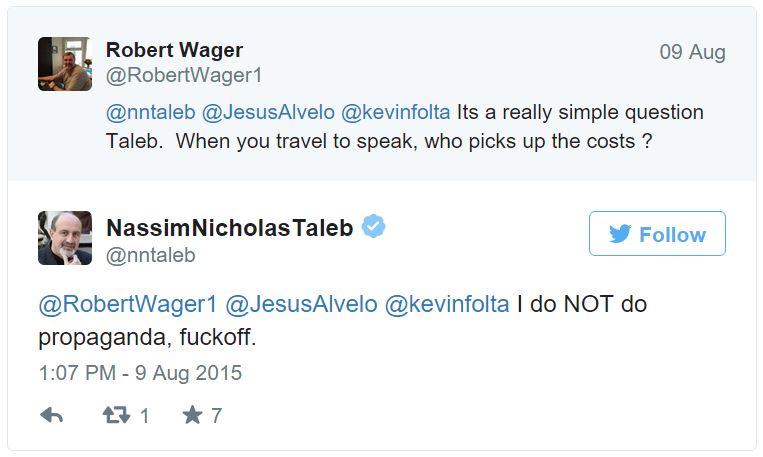Click the @RobertWager1 handle under the name
The width and height of the screenshot is (763, 457).
pos(184,75)
